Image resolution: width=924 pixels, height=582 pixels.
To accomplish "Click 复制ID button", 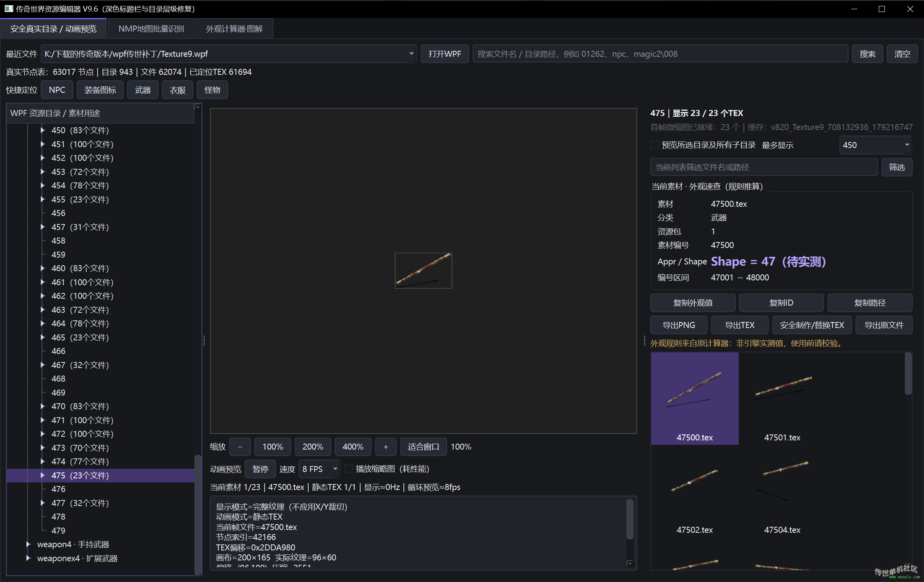I will (x=781, y=303).
